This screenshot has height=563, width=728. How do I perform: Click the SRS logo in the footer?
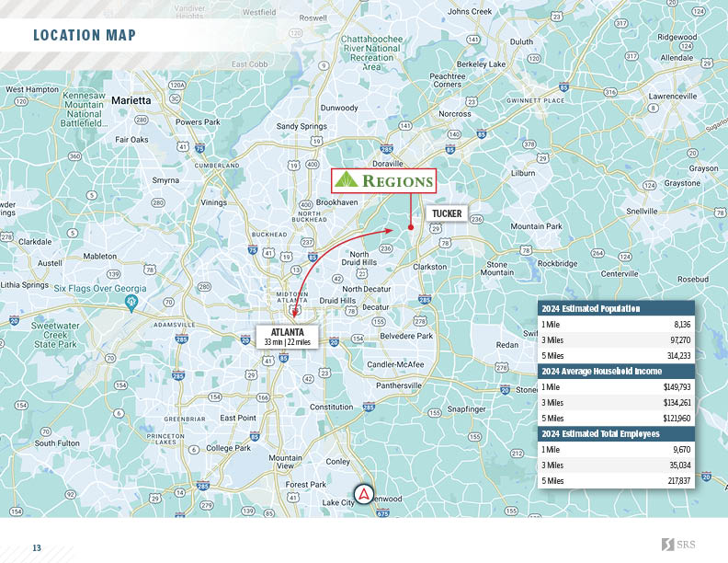(x=678, y=545)
